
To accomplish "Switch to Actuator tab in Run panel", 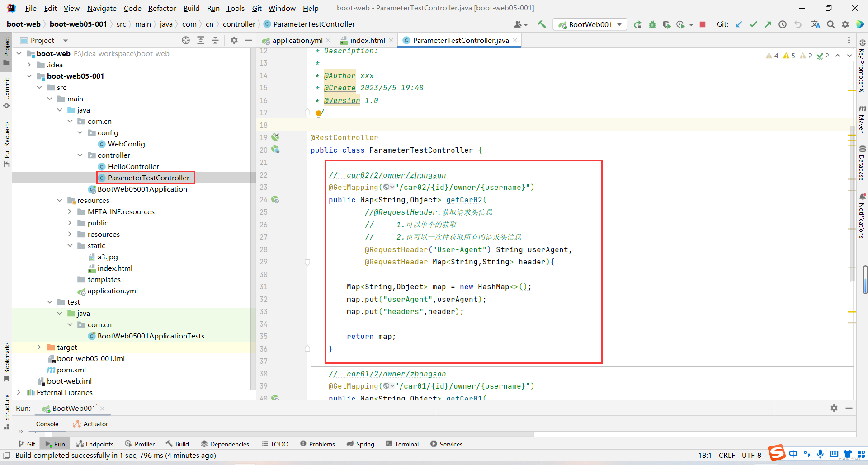I will tap(90, 424).
